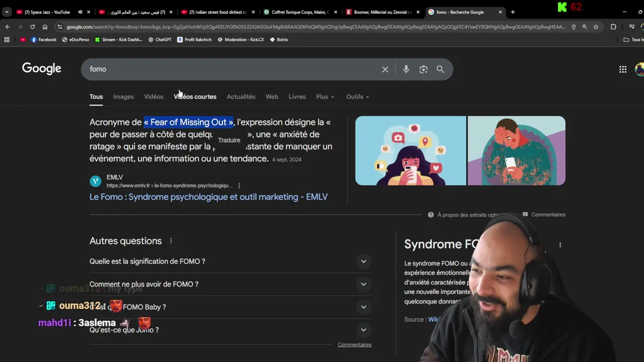Viewport: 644px width, 362px height.
Task: Open the Moderation - Kick.CX bookmark
Action: tap(240, 40)
